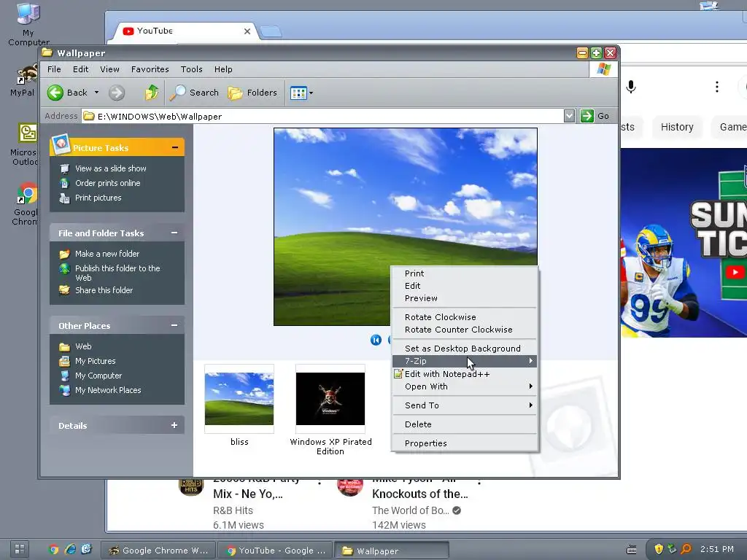Collapse the Picture Tasks panel
747x560 pixels.
(x=175, y=147)
